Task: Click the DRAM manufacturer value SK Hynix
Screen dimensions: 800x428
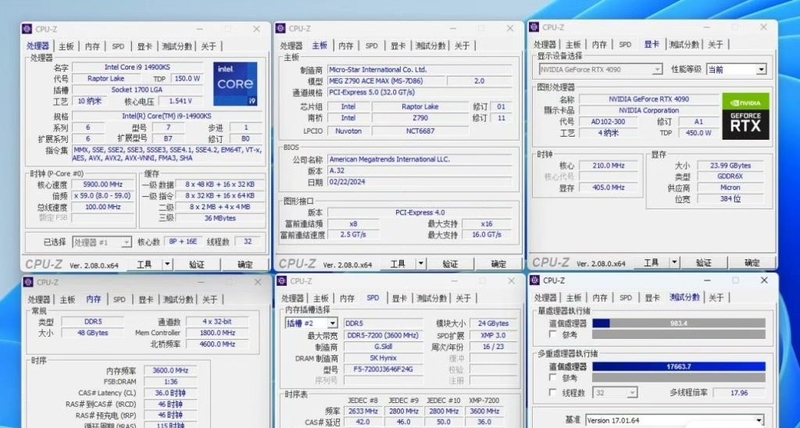Action: point(384,358)
